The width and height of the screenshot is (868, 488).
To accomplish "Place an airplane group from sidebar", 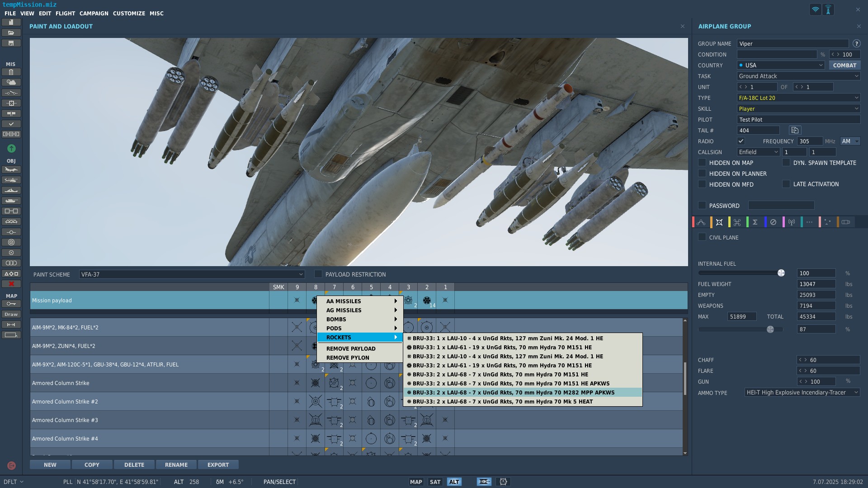I will pyautogui.click(x=11, y=170).
